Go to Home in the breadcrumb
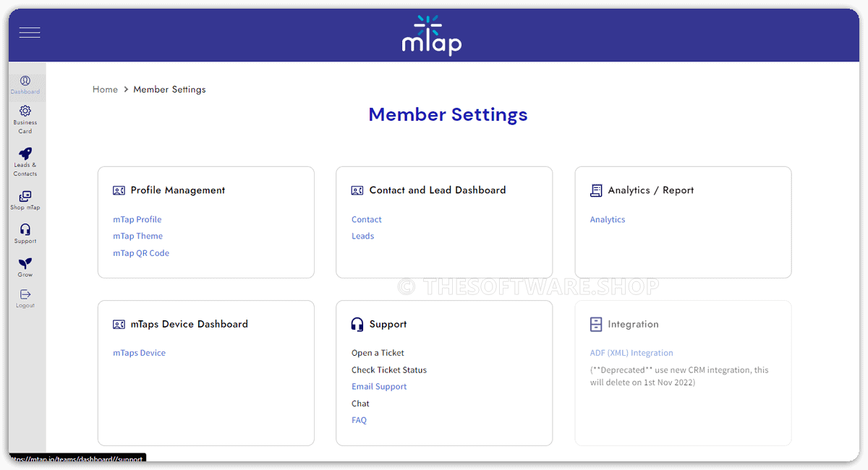 click(x=105, y=90)
